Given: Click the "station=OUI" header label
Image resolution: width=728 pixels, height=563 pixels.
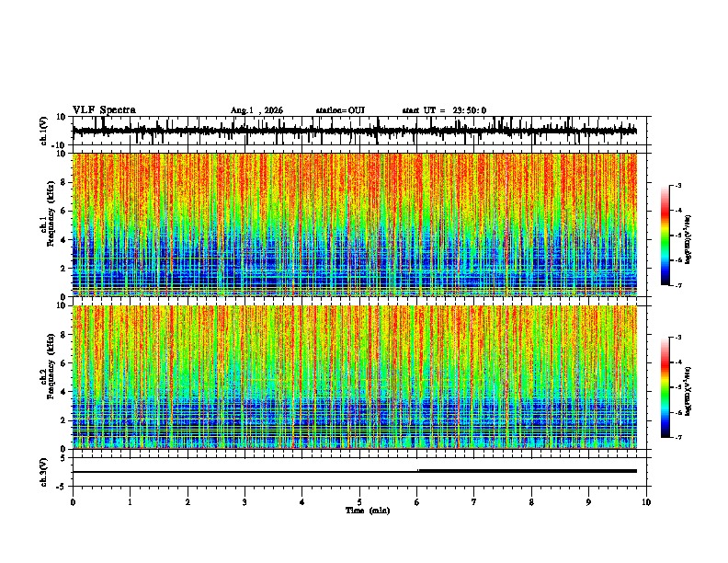Looking at the screenshot, I should (340, 110).
